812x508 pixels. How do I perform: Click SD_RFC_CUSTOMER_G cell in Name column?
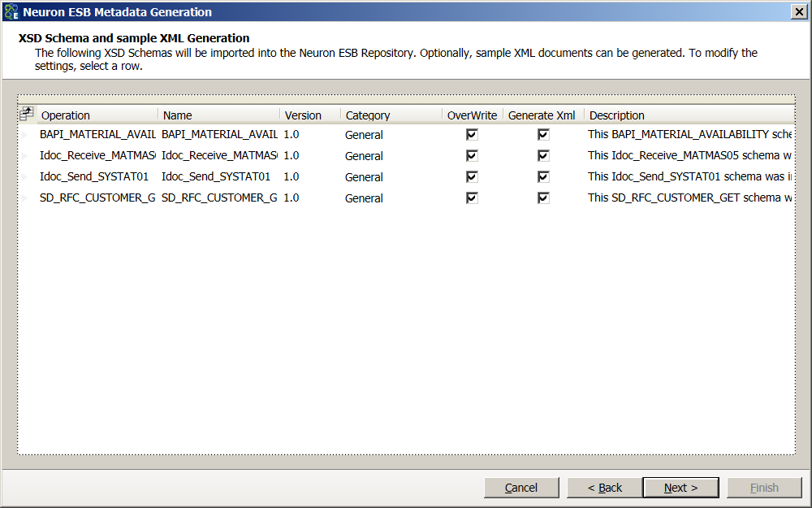(x=219, y=198)
